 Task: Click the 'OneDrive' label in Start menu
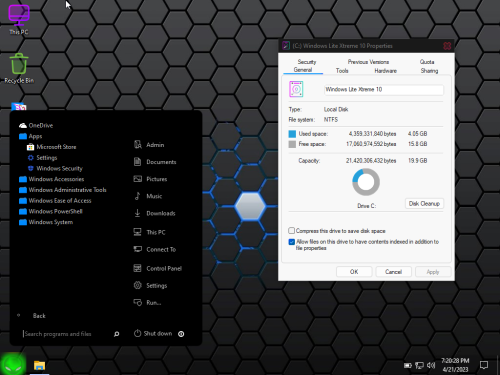pos(41,125)
